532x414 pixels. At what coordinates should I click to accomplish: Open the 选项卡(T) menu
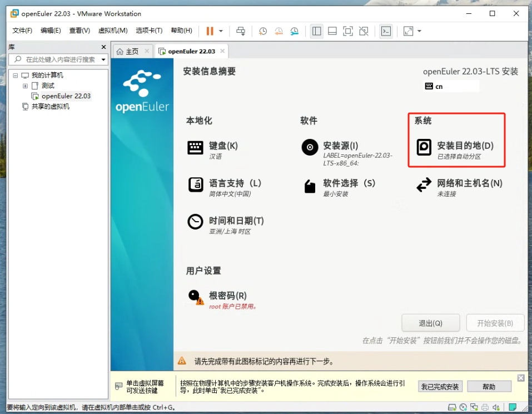pos(149,31)
